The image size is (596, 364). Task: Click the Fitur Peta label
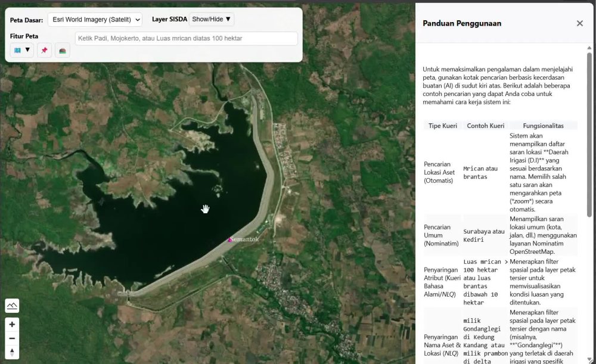coord(24,36)
